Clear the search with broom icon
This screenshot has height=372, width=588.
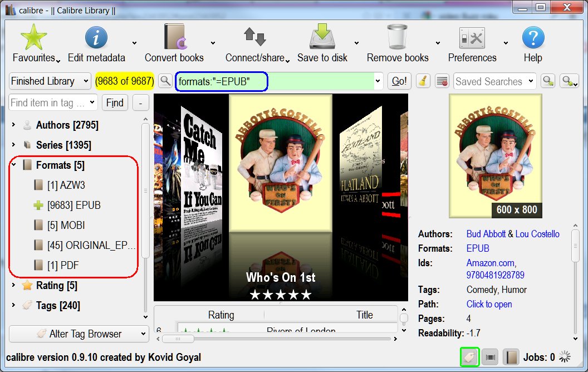(x=423, y=81)
